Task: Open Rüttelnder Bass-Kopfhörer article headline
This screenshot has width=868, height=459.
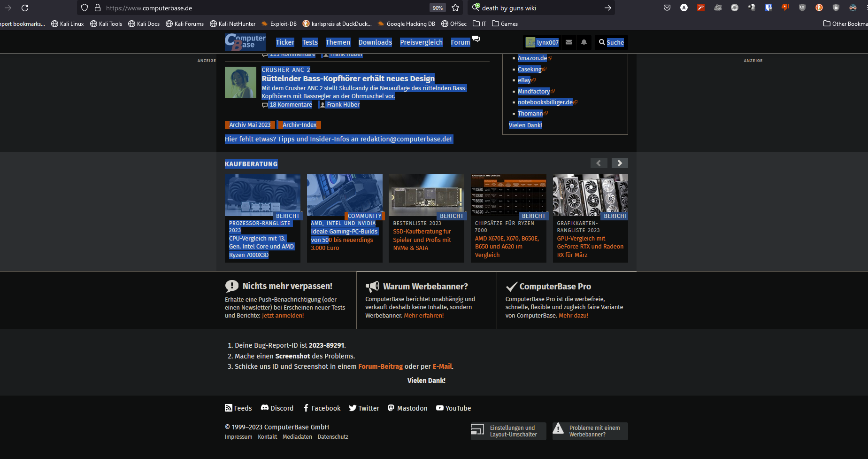Action: (348, 78)
